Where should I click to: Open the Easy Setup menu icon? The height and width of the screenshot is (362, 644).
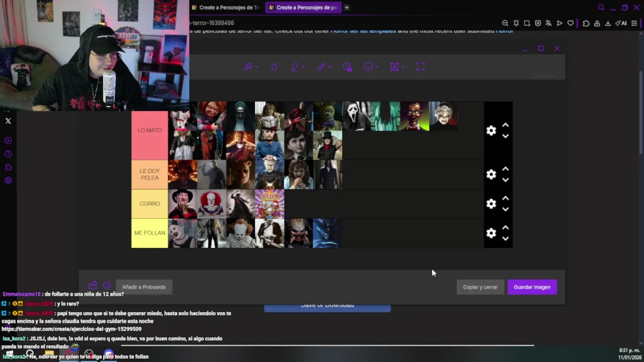(634, 23)
